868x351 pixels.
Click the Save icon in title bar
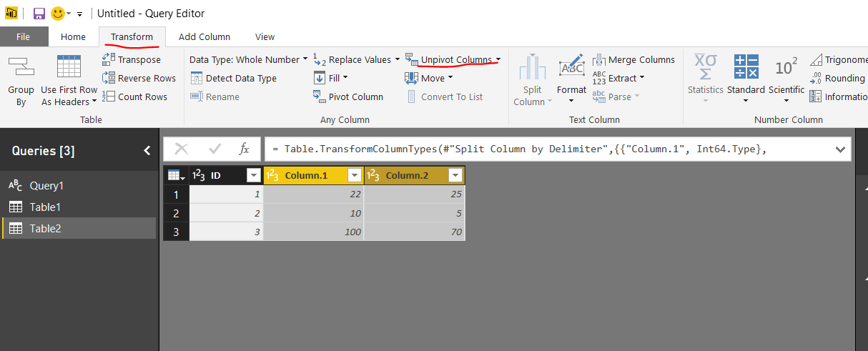click(39, 14)
